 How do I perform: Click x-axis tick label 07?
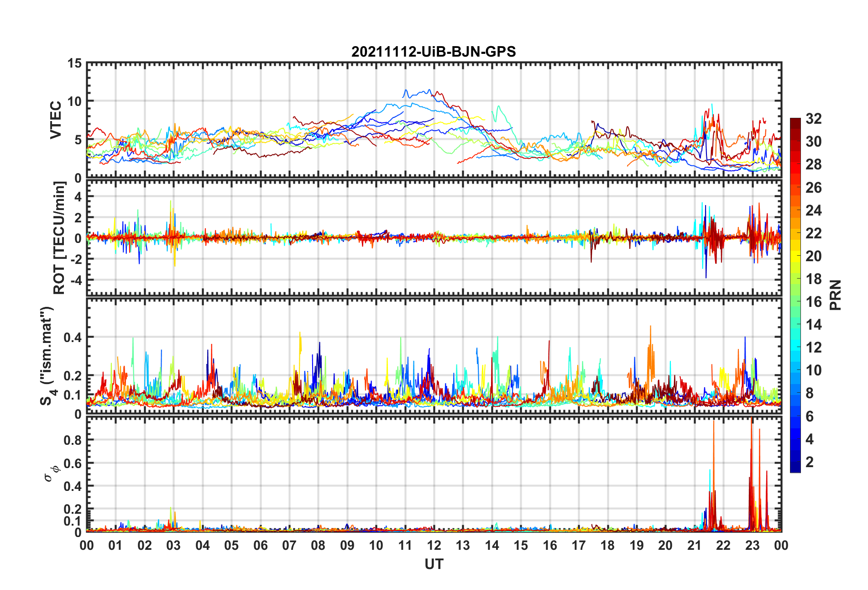pyautogui.click(x=289, y=545)
